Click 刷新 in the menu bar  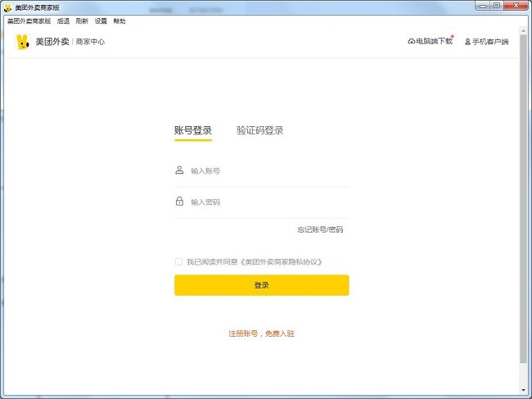coord(82,20)
